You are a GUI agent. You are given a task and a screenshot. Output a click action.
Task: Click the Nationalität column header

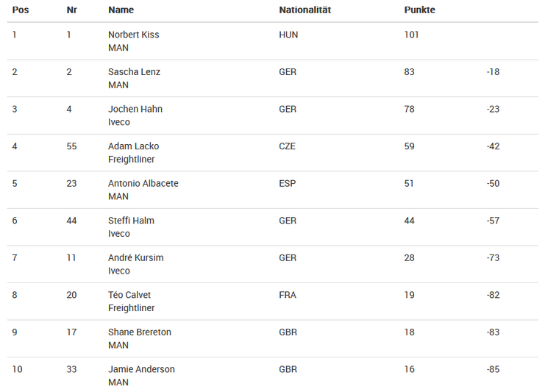[x=304, y=10]
